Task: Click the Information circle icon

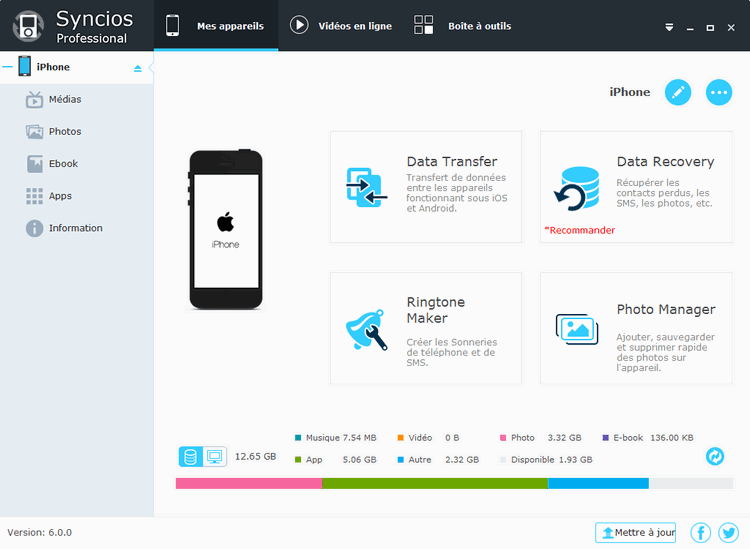Action: pyautogui.click(x=34, y=228)
